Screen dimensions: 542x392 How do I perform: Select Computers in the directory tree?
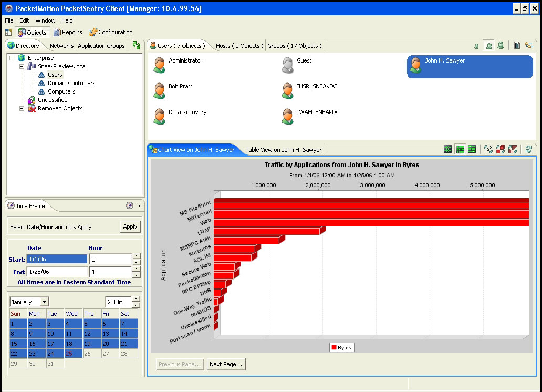61,91
